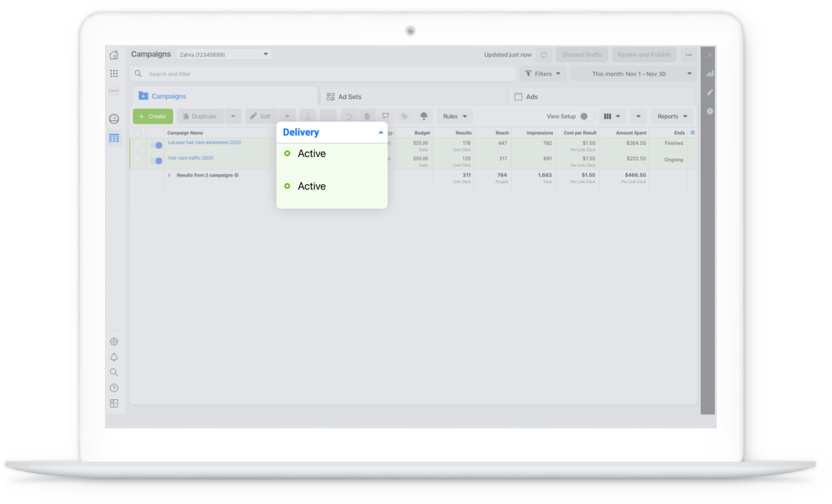Open notifications bell in the sidebar
Image resolution: width=832 pixels, height=504 pixels.
coord(114,357)
